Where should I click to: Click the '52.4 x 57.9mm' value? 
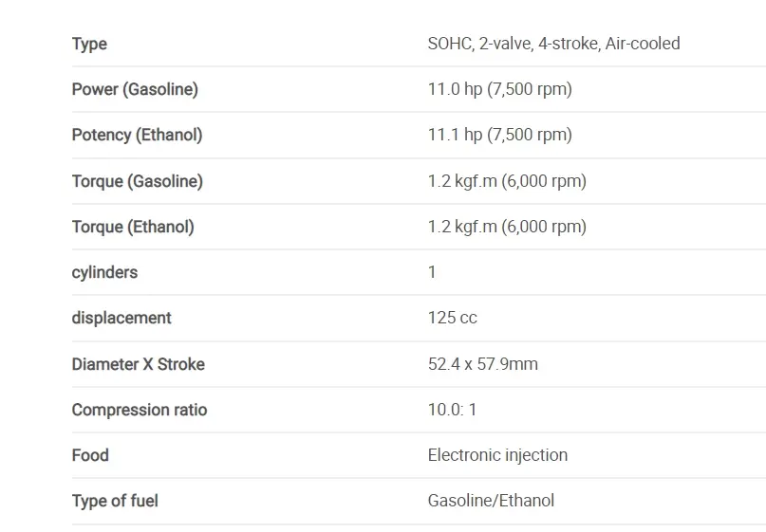pos(482,364)
